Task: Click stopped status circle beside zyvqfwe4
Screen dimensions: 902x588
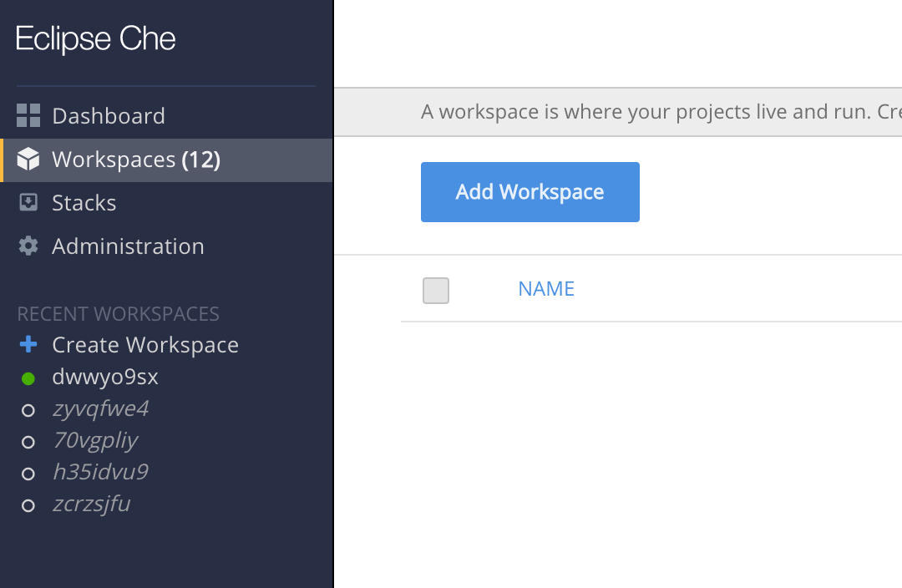Action: 28,410
